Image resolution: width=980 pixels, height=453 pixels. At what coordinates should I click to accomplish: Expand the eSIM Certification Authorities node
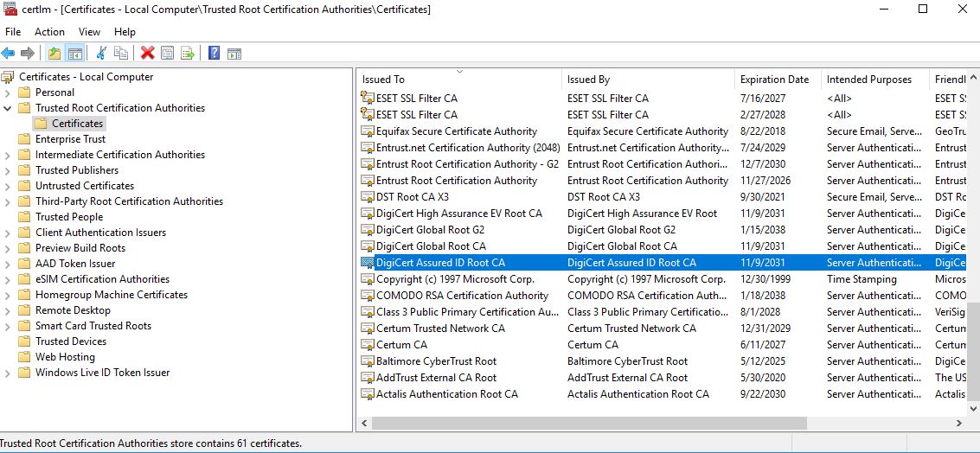point(8,279)
